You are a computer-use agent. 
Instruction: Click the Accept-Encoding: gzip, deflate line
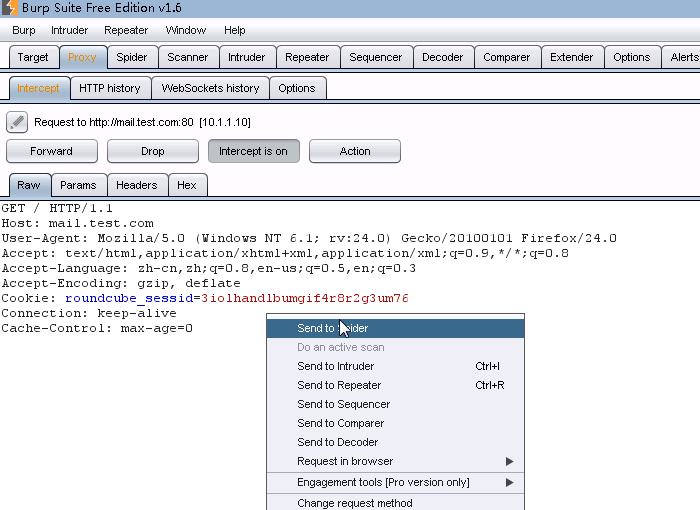(121, 283)
